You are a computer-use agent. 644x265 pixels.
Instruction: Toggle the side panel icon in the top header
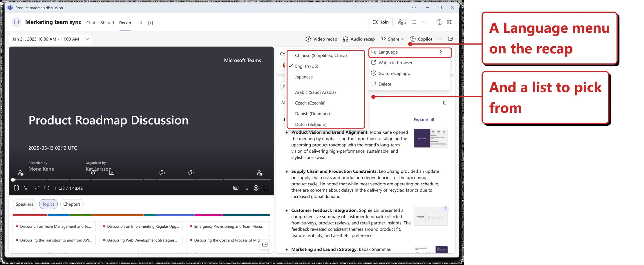450,22
